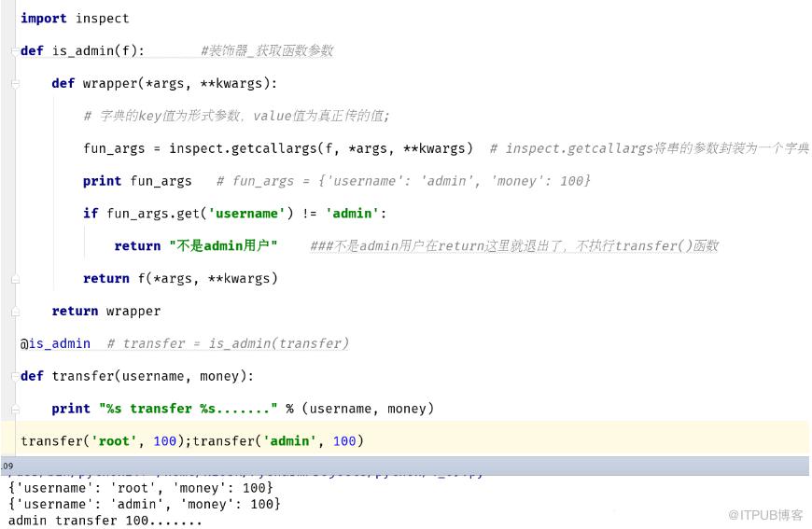The image size is (812, 529).
Task: Click the comment 'inspect.getcallargs将串的参数封装为一个字典'
Action: click(650, 148)
